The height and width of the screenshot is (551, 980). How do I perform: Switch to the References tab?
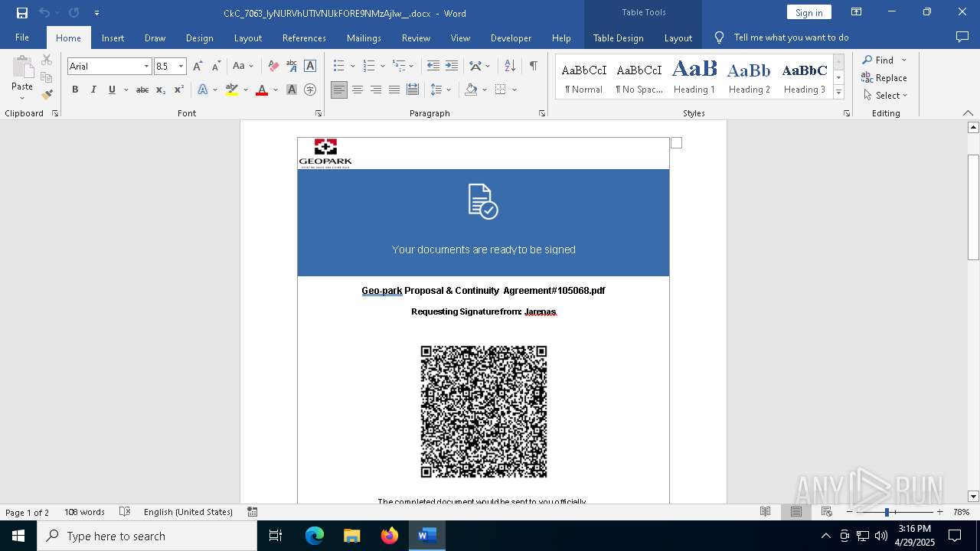click(304, 37)
